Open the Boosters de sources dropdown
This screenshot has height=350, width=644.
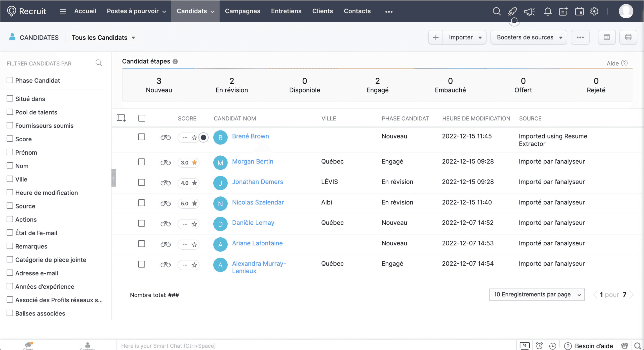point(529,37)
